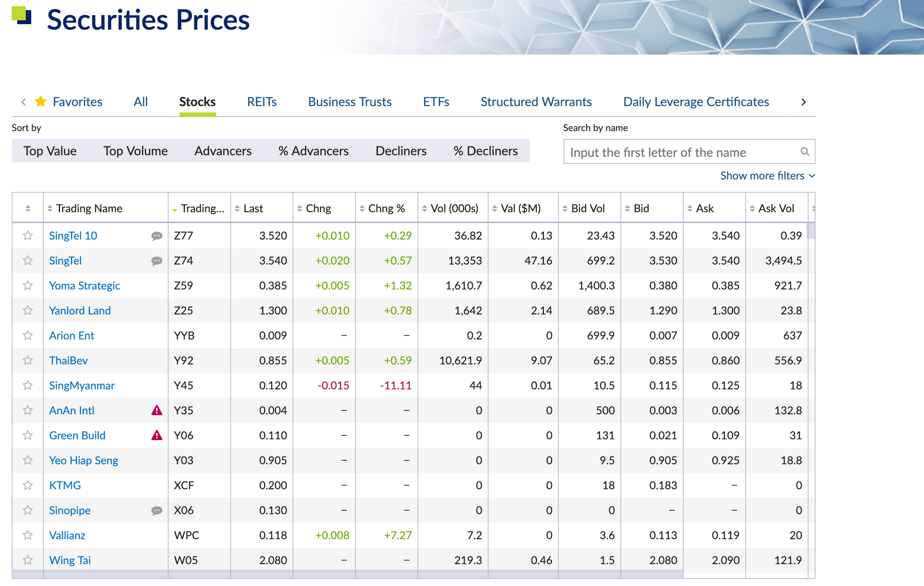924x586 pixels.
Task: Toggle favorite star for ThaiBev
Action: [27, 360]
